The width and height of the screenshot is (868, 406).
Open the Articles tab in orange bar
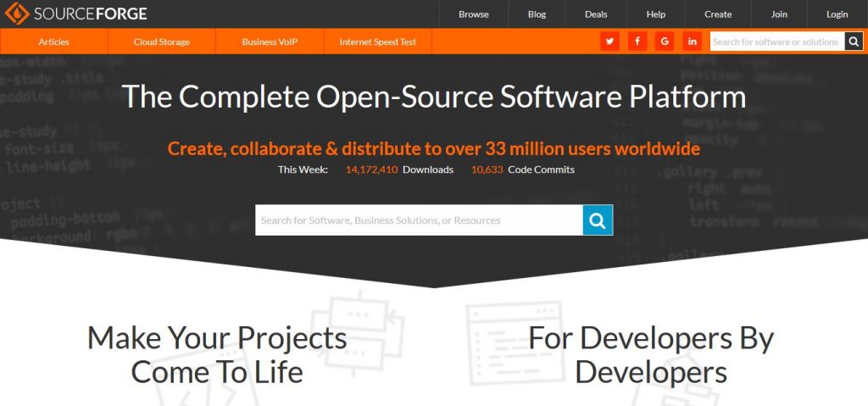click(x=53, y=42)
